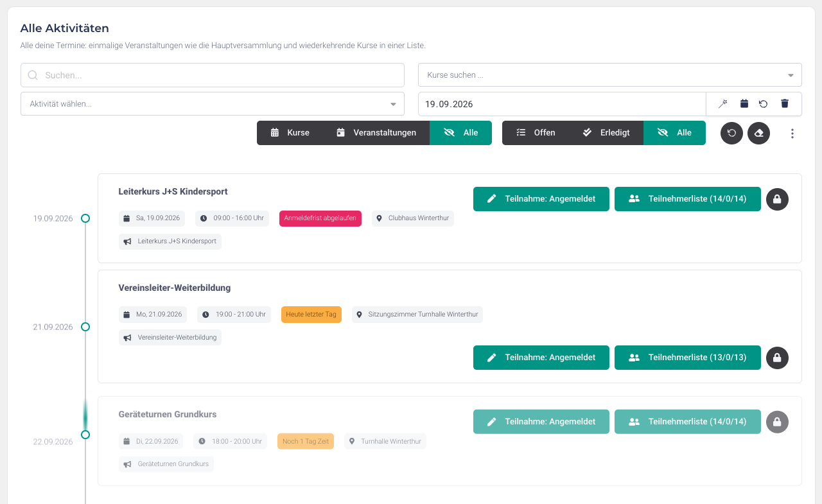The height and width of the screenshot is (504, 822).
Task: Click Teilnahme: Angemeldet for Geräteturnen Grundkurs
Action: pos(541,422)
